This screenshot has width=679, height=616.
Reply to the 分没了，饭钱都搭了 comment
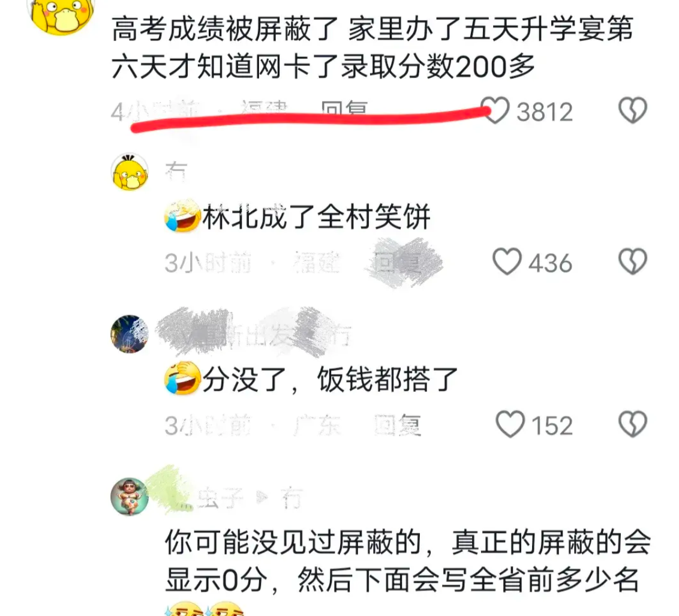398,425
